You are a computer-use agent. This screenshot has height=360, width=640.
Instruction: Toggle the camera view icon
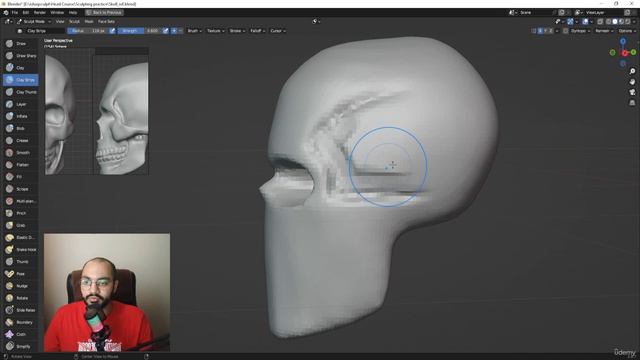[632, 93]
